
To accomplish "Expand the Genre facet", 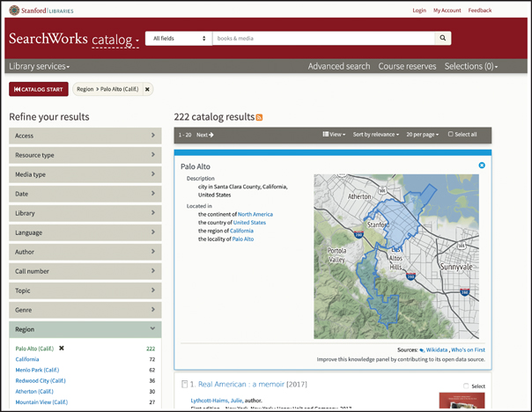I will (85, 310).
